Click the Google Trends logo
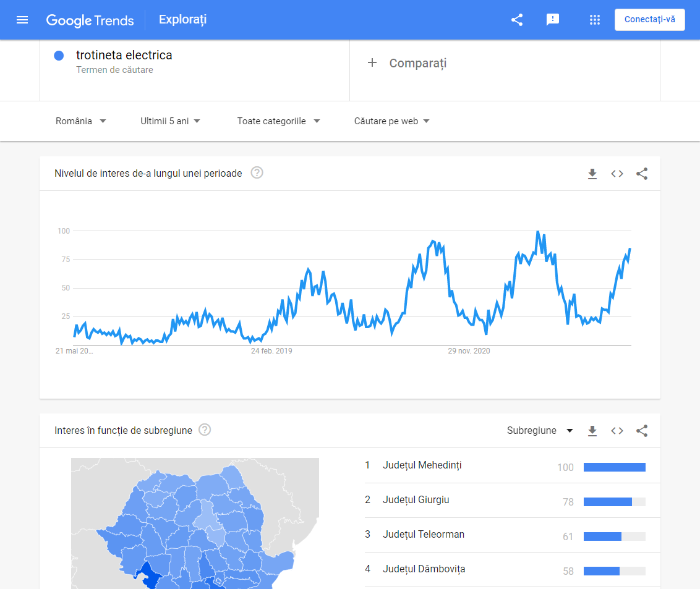 click(90, 20)
